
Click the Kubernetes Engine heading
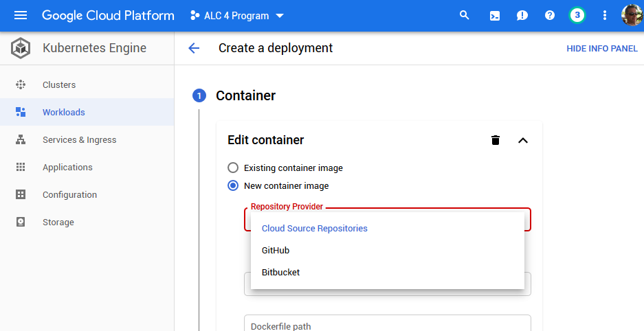click(94, 48)
